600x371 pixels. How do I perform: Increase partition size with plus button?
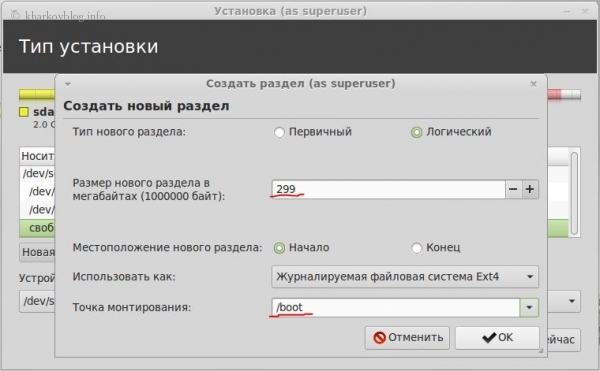click(530, 189)
